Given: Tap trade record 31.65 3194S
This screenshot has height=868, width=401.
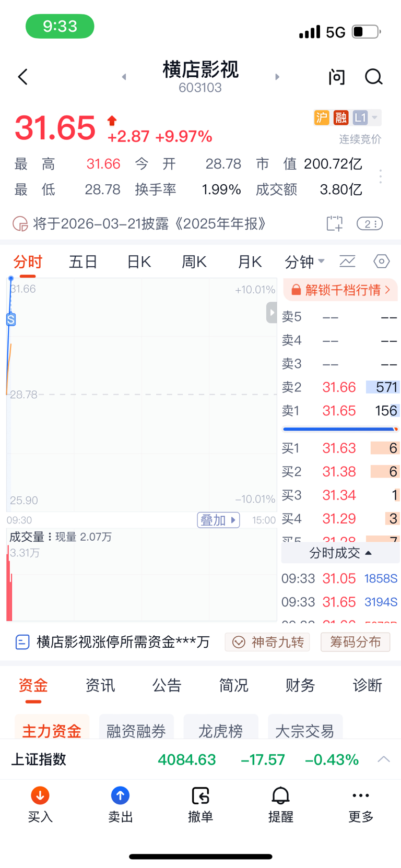Looking at the screenshot, I should click(x=339, y=602).
